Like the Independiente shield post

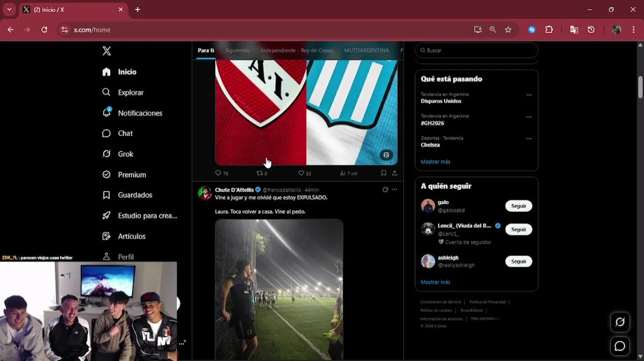[x=304, y=173]
